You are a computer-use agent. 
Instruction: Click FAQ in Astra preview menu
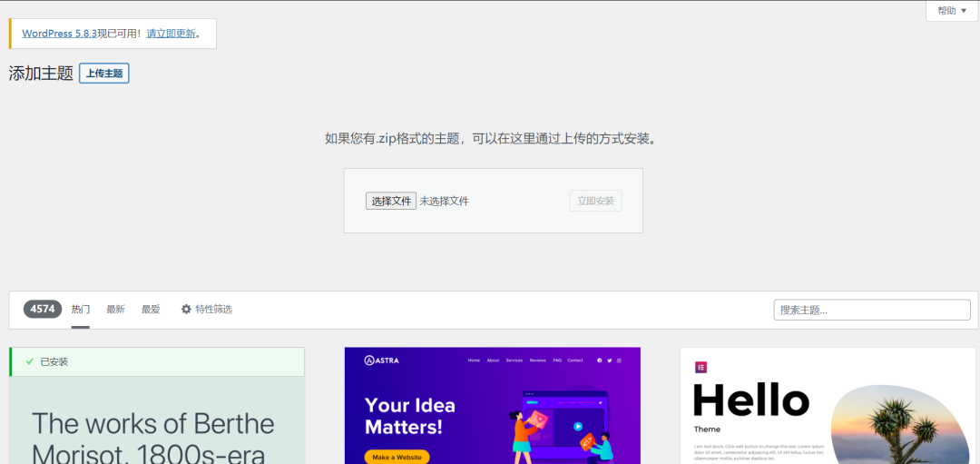click(x=557, y=360)
